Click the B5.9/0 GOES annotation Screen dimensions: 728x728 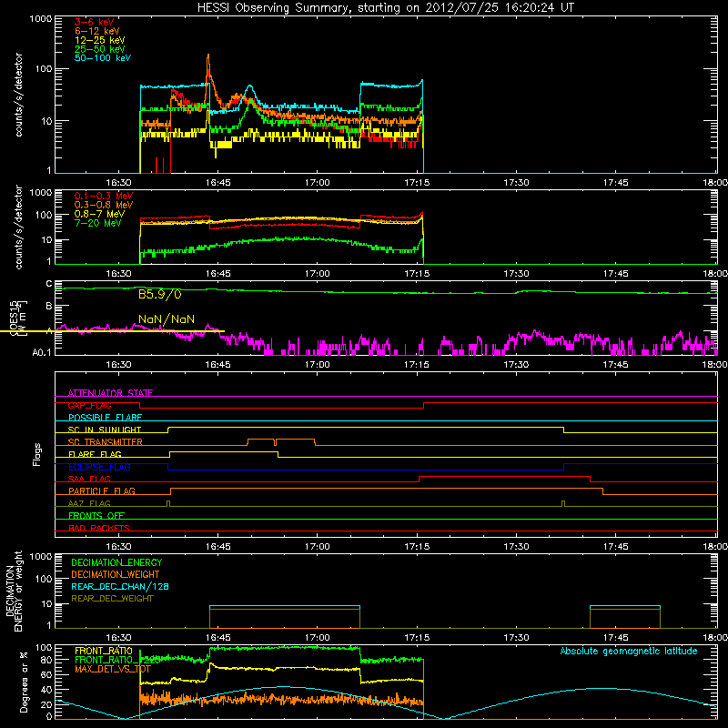tap(160, 294)
